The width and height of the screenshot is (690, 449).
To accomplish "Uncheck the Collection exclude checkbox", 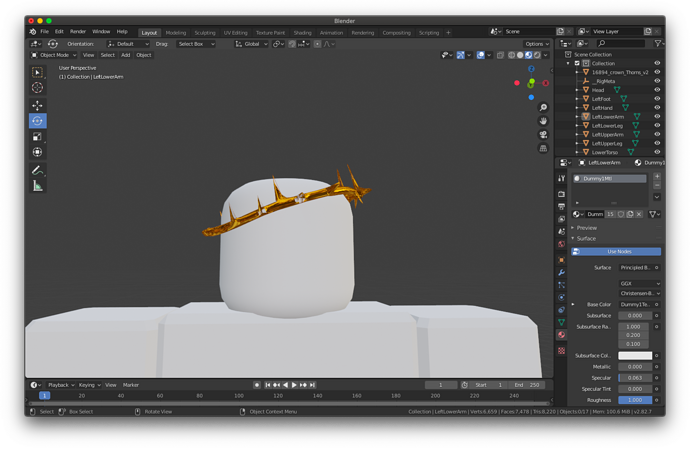I will point(577,63).
